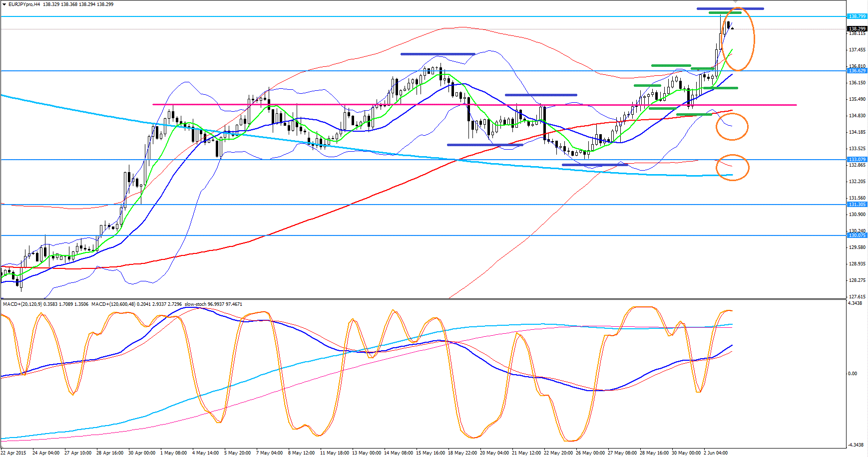Click the current price label 138.299

pos(857,29)
